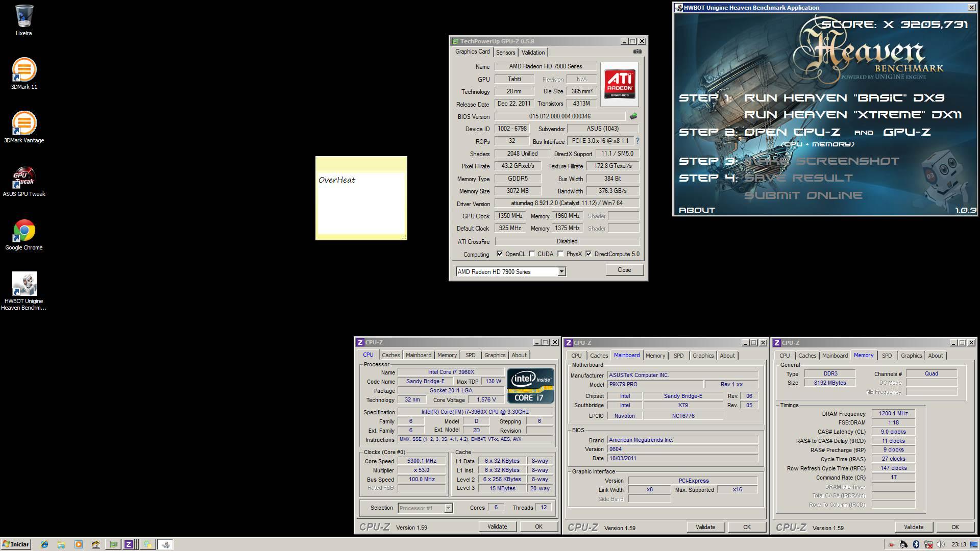Click the GPU-Z screenshot camera icon
Viewport: 980px width, 551px height.
(x=638, y=52)
